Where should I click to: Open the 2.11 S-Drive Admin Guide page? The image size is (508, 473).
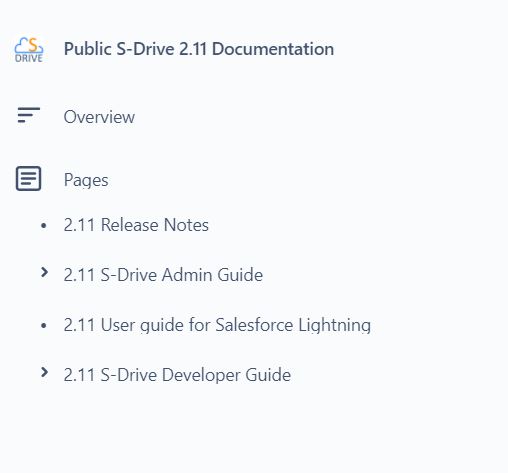pos(163,275)
